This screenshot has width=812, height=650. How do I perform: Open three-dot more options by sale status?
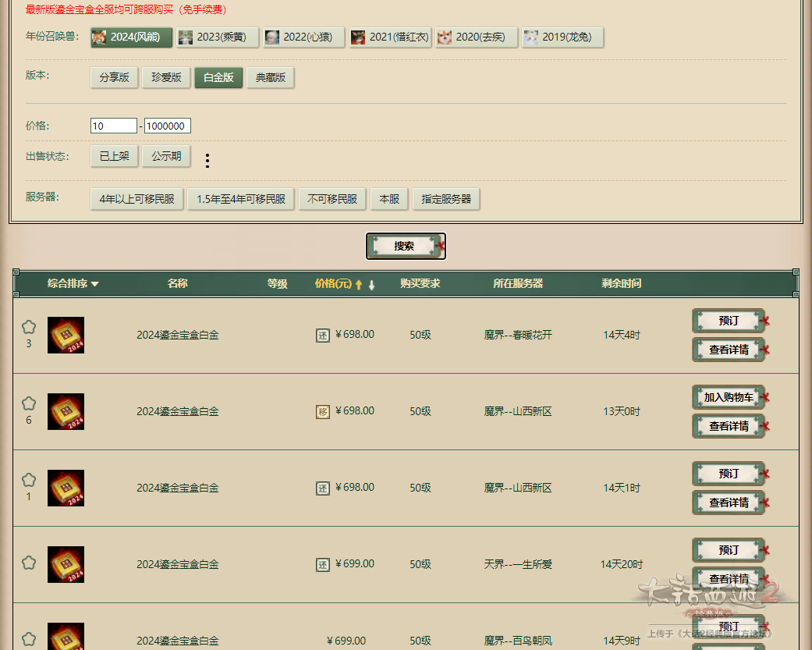(x=207, y=161)
